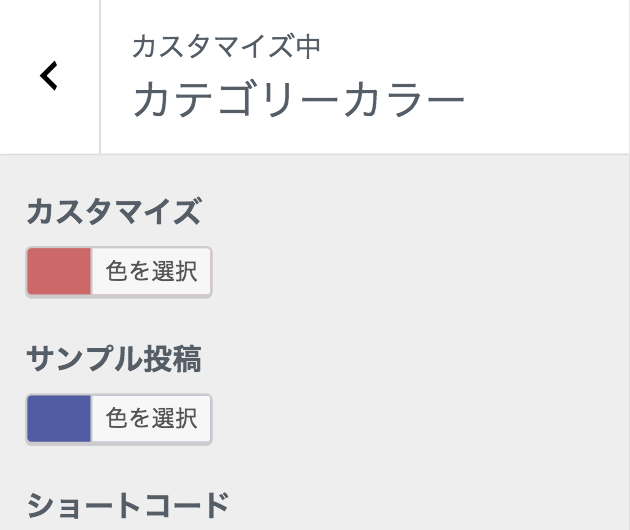Click the カスタマイズ category label
630x530 pixels.
pos(114,213)
